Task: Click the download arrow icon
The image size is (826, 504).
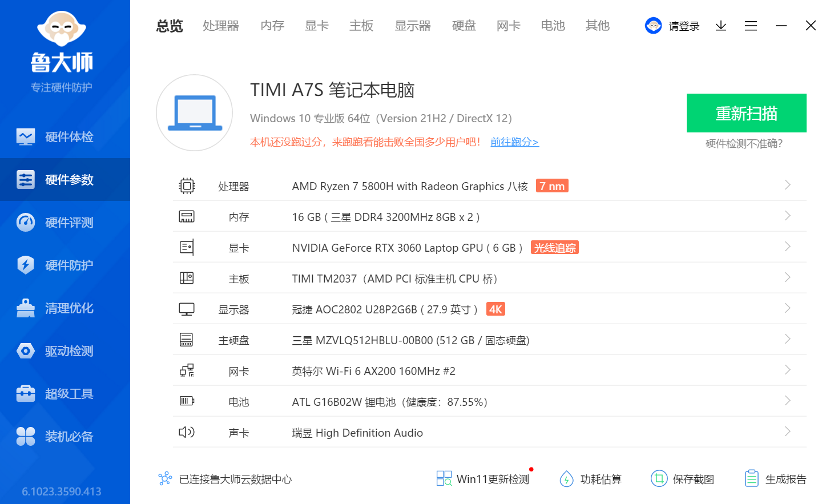Action: [721, 26]
